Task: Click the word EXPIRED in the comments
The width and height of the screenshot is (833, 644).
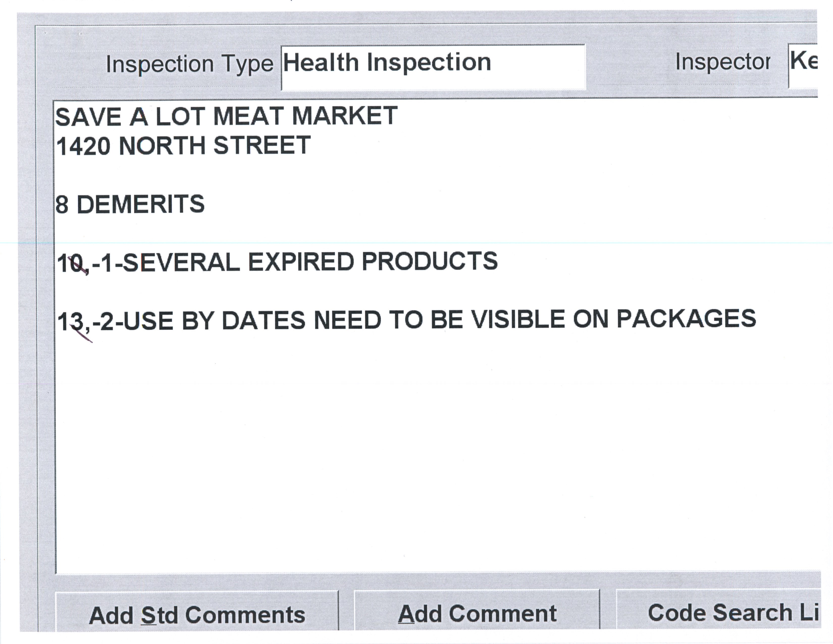Action: pyautogui.click(x=301, y=262)
